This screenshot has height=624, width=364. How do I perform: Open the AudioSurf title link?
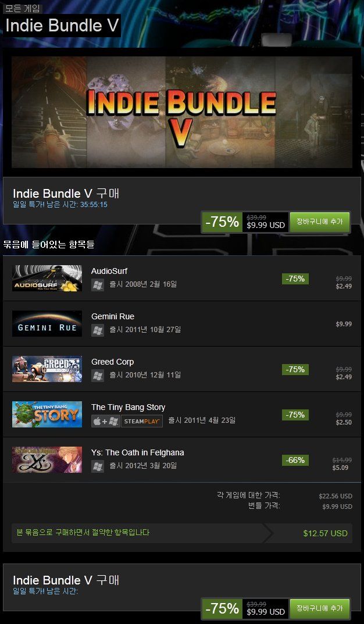click(109, 271)
